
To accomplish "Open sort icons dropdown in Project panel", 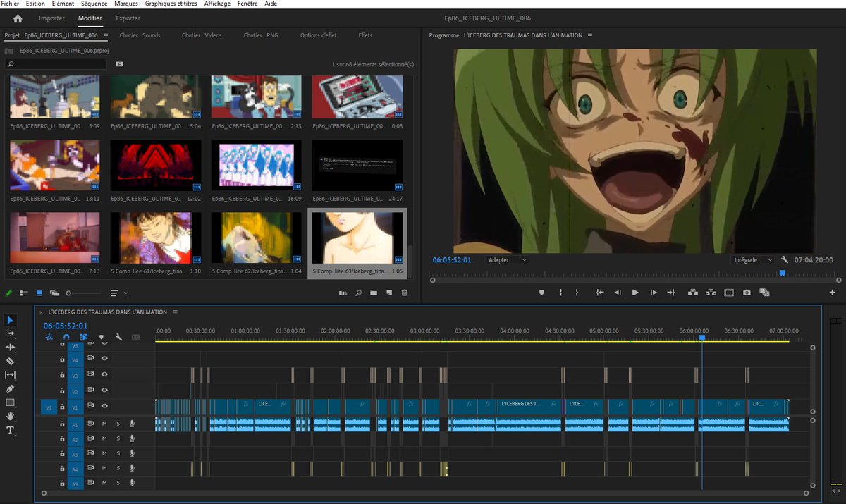I will click(118, 293).
